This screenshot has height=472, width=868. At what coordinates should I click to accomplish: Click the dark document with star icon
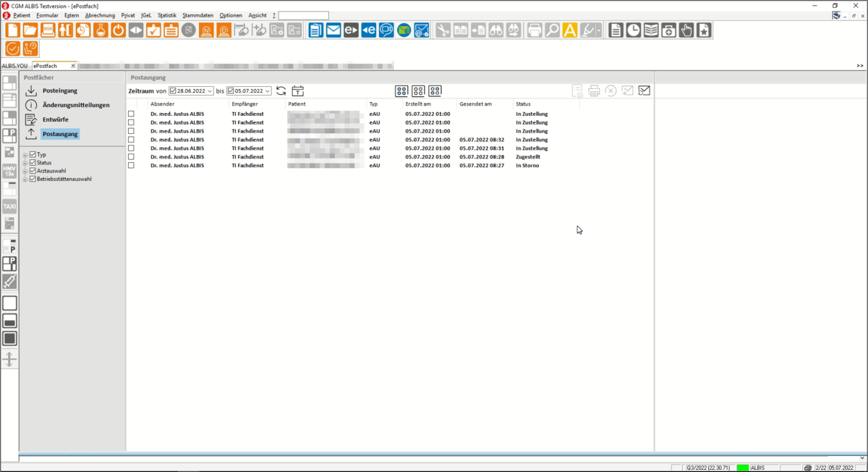tap(705, 30)
